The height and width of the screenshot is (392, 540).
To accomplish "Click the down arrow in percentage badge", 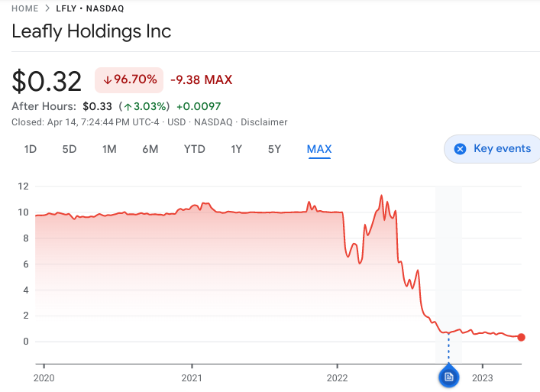I will click(x=107, y=79).
